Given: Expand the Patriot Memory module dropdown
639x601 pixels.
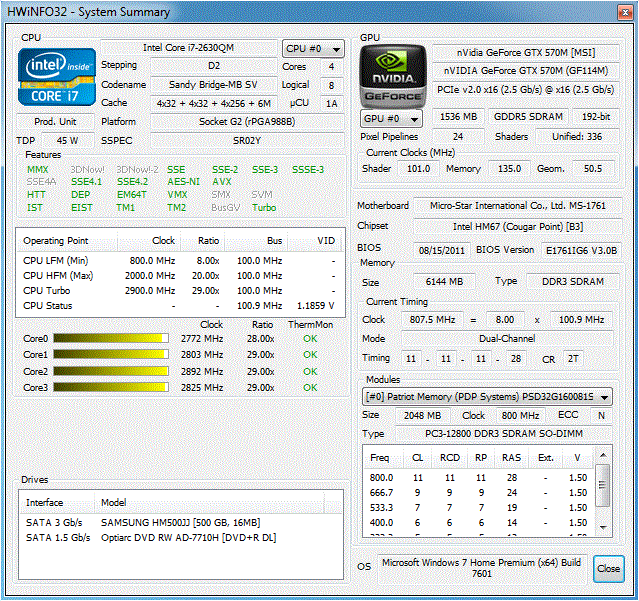Looking at the screenshot, I should (487, 396).
